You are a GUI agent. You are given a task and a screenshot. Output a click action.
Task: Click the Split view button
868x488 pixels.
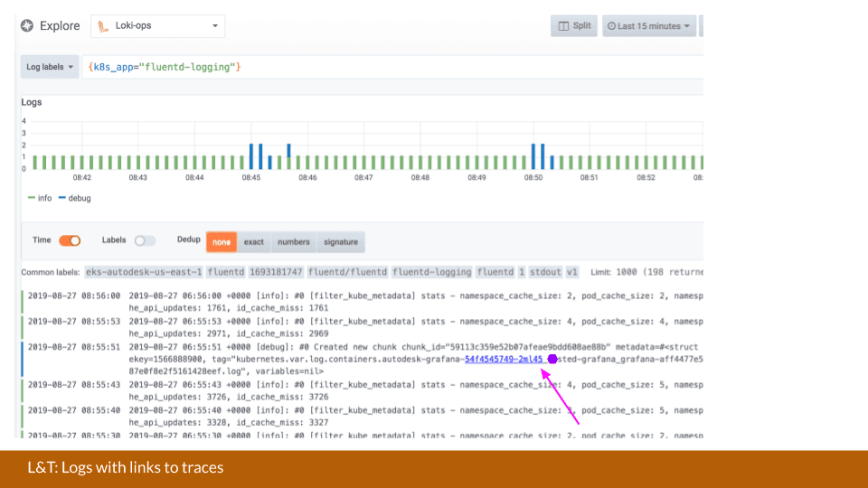[574, 26]
